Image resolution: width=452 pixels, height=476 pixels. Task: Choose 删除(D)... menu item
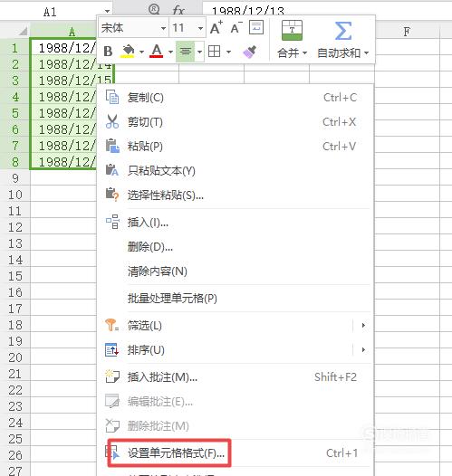236,247
